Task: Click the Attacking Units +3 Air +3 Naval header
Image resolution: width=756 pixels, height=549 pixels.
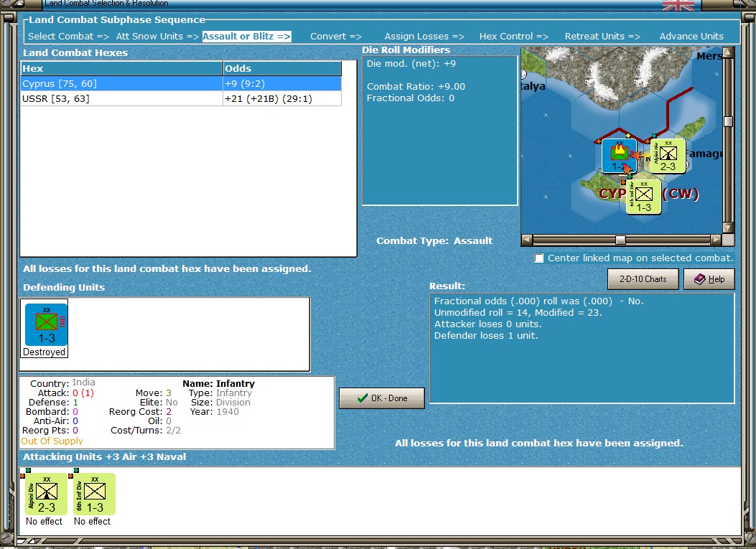Action: [x=105, y=457]
